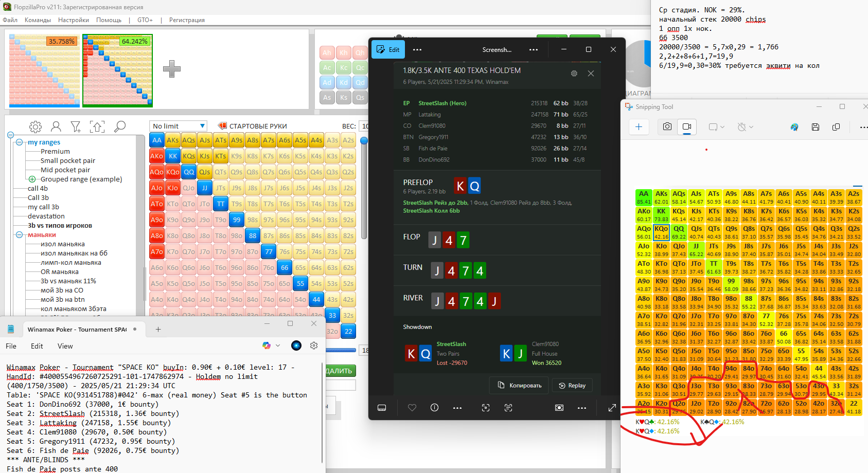Add a new Notepad tab with plus
The height and width of the screenshot is (473, 868).
pos(158,329)
